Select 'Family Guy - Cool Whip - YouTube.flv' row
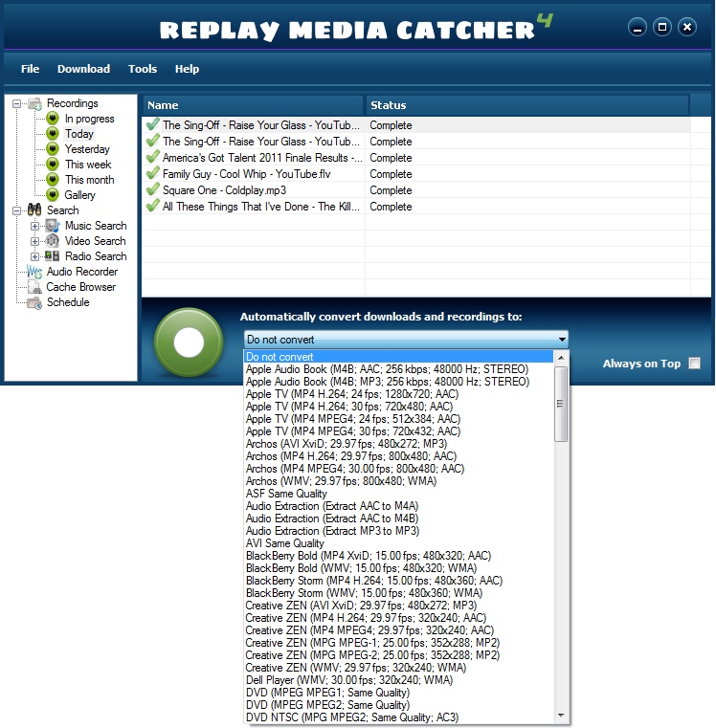The height and width of the screenshot is (728, 716). pos(415,174)
